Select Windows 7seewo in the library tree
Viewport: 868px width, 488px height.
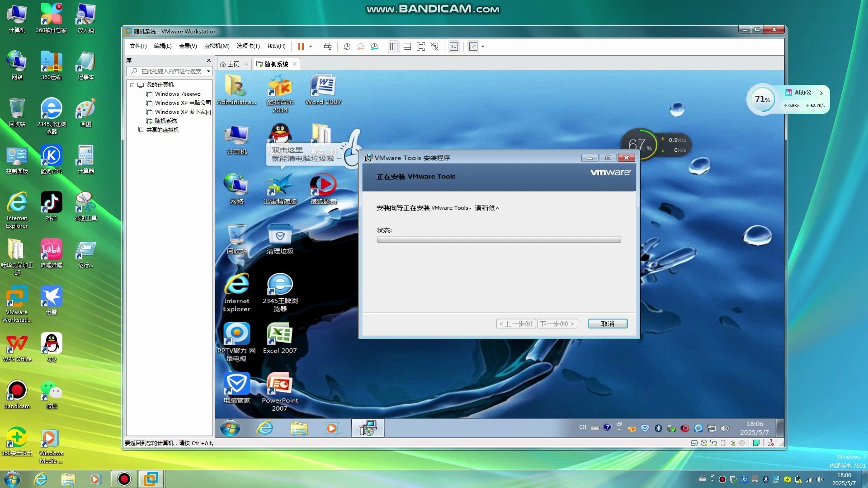click(x=178, y=94)
